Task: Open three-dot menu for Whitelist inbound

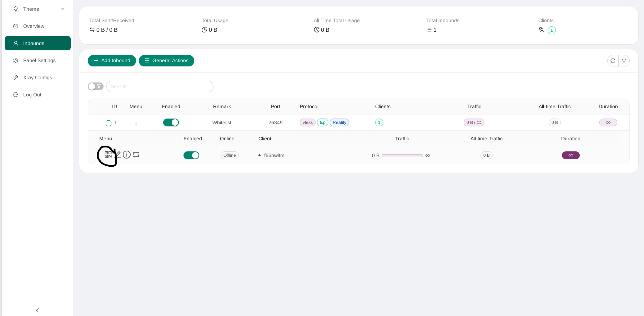Action: tap(136, 122)
